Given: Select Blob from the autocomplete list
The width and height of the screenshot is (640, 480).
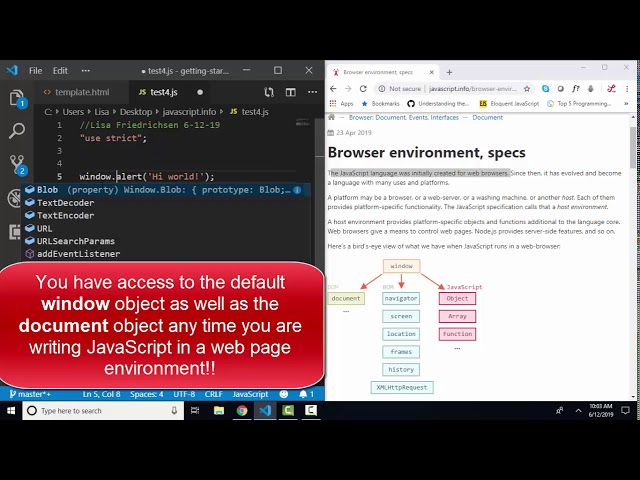Looking at the screenshot, I should point(166,190).
